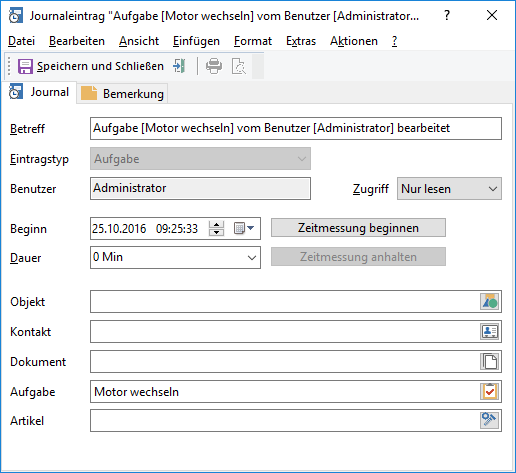This screenshot has height=473, width=516.
Task: Click the Artikel tools icon
Action: 489,420
